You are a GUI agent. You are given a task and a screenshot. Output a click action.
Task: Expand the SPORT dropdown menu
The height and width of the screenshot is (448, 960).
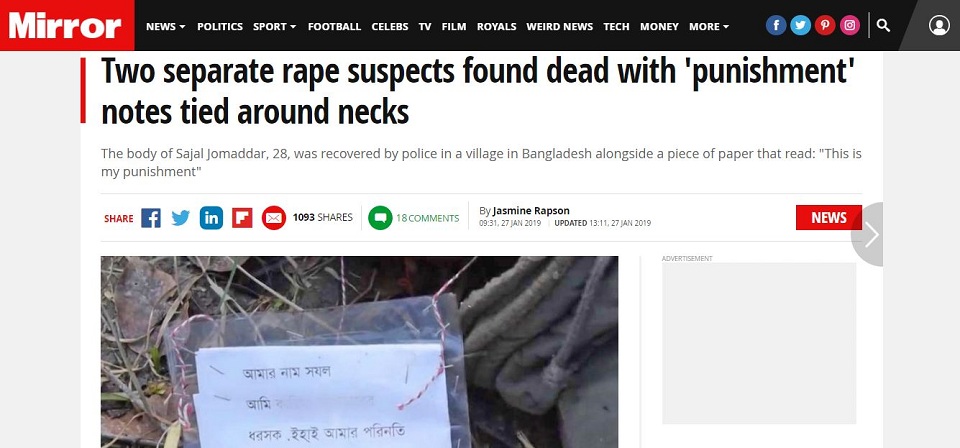coord(274,26)
